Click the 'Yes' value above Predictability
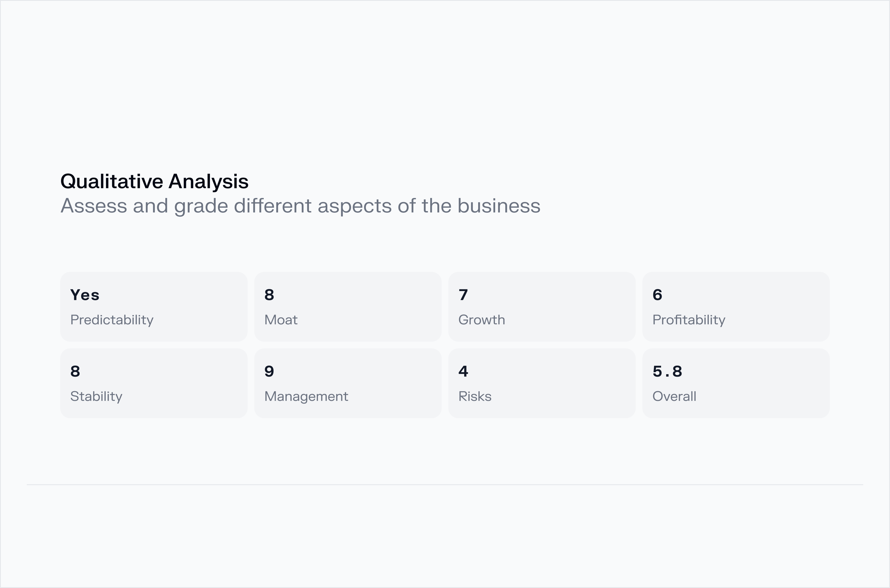Screen dimensions: 890x588 point(85,295)
